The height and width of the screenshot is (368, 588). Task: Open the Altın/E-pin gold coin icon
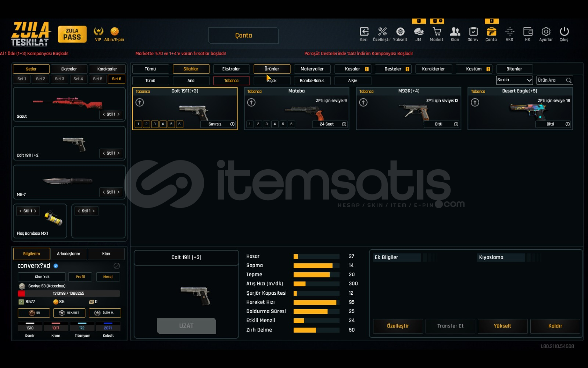(x=114, y=31)
